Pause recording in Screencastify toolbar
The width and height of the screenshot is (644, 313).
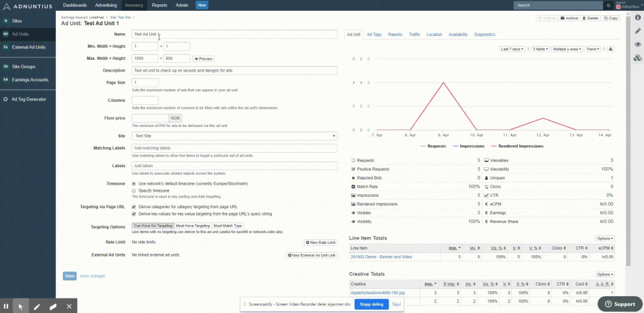(6, 306)
